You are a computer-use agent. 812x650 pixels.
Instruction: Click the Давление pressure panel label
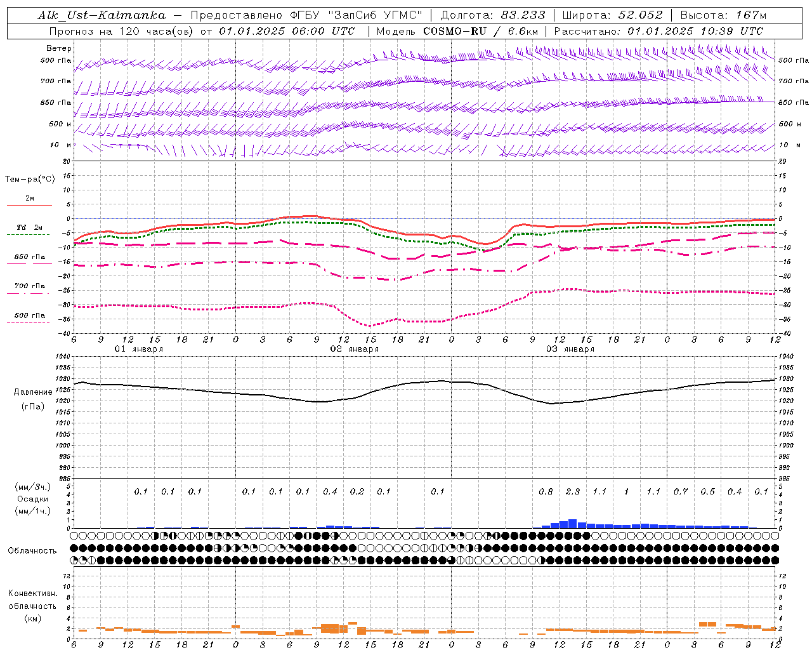(33, 392)
